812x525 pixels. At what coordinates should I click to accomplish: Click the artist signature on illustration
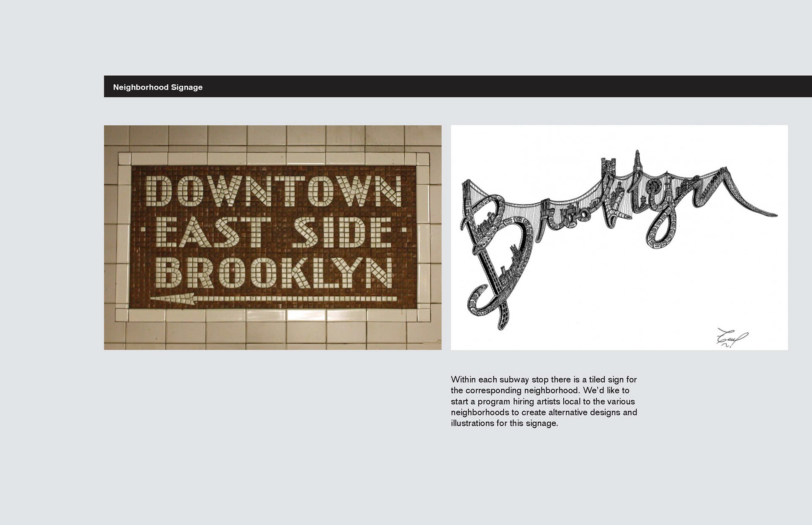pos(732,338)
